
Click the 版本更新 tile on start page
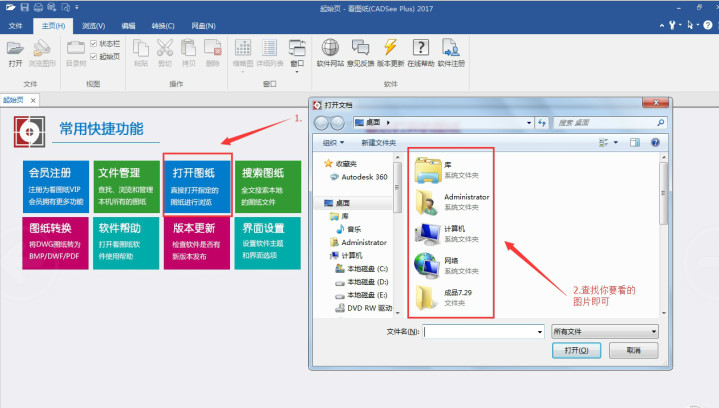(x=197, y=243)
